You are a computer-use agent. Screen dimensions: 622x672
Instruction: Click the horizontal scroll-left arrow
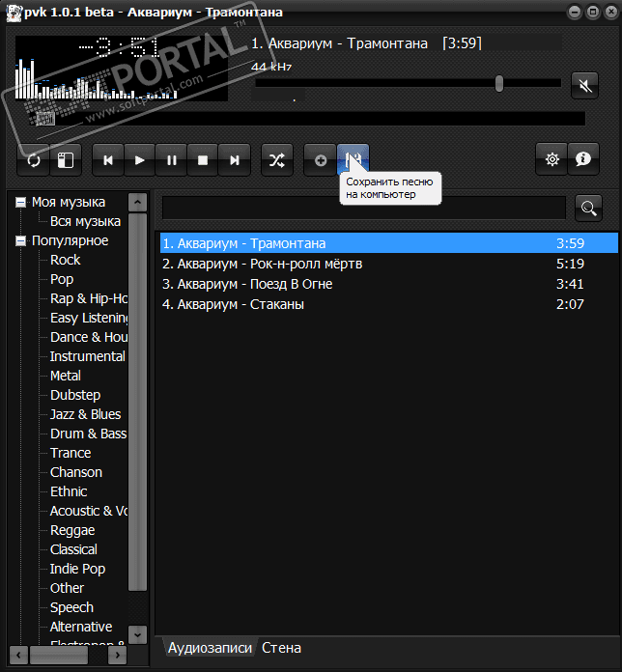coord(18,655)
